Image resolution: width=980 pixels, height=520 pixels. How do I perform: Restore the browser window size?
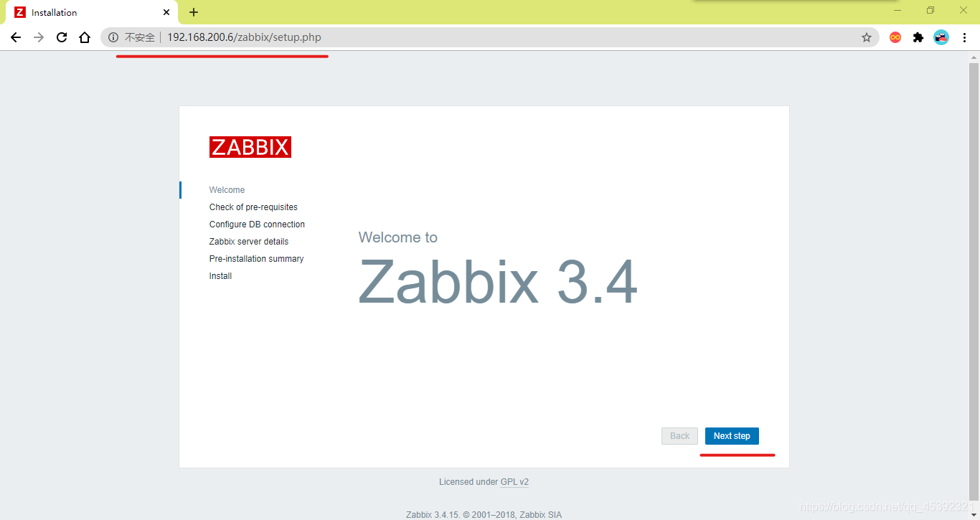(930, 10)
